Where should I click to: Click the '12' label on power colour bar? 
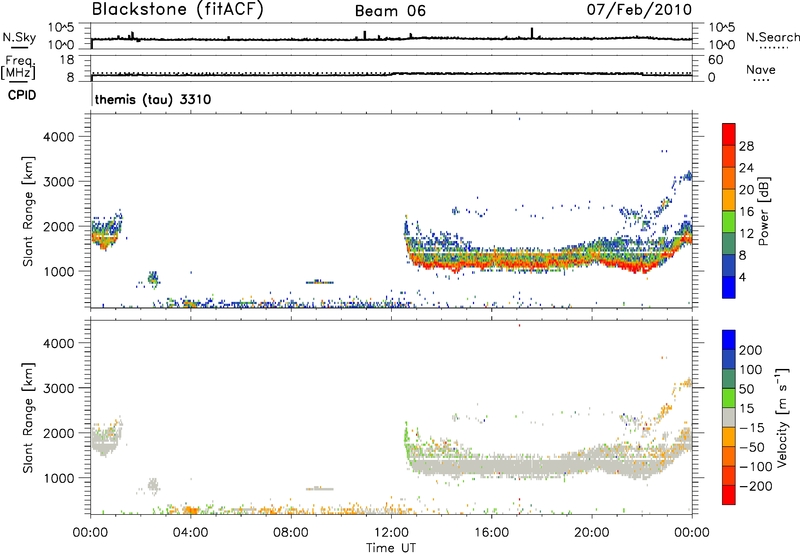point(746,234)
